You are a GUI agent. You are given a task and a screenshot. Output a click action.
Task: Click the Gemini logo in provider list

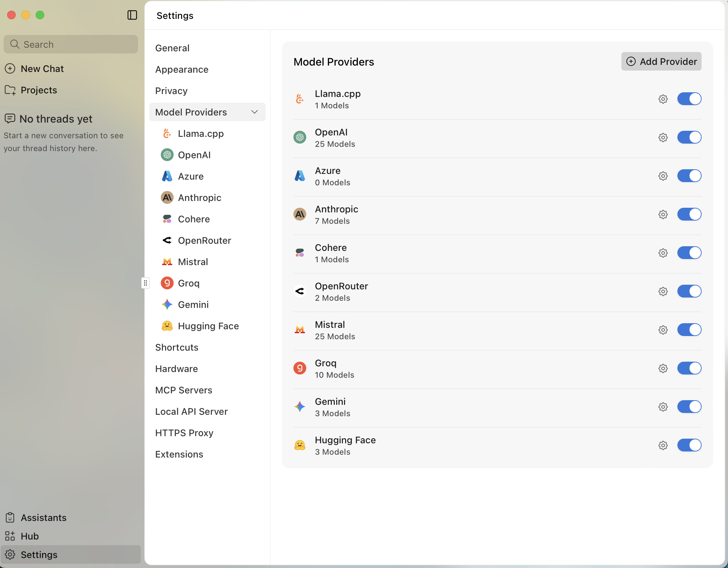click(x=300, y=407)
